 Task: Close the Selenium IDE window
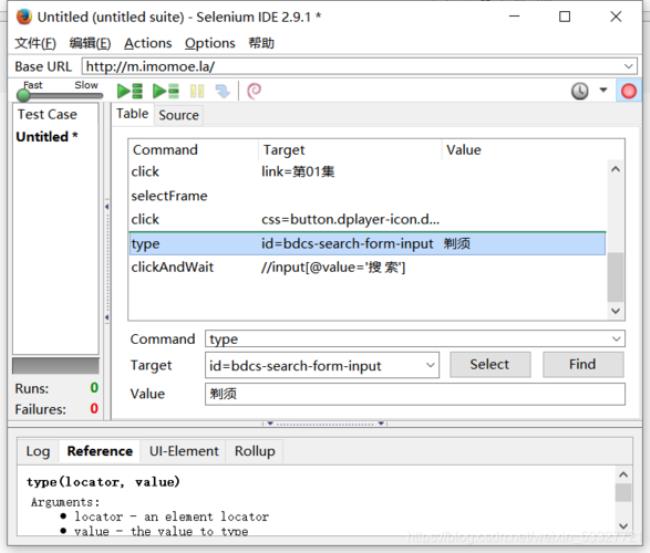click(x=616, y=17)
